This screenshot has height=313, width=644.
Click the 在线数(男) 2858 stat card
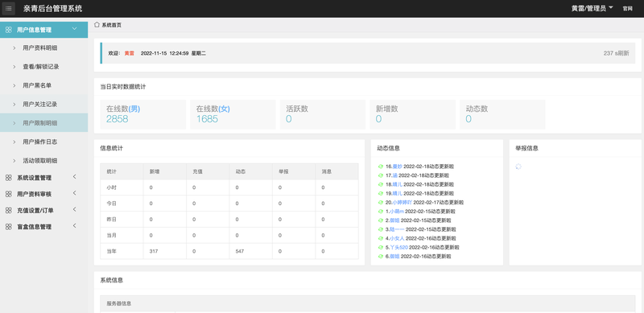pyautogui.click(x=143, y=114)
